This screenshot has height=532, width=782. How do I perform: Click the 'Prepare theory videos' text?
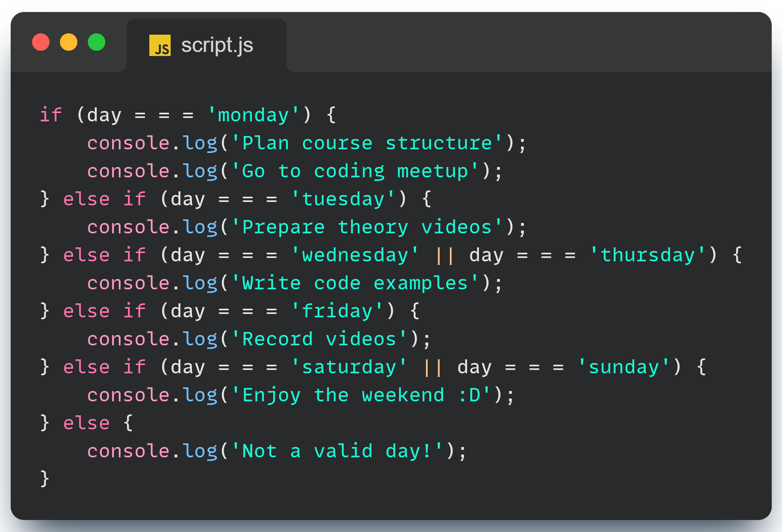point(367,227)
